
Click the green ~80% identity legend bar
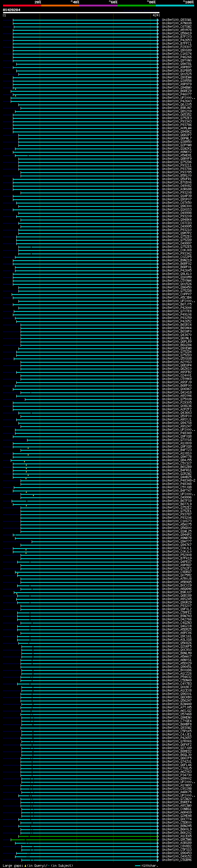point(137,6)
